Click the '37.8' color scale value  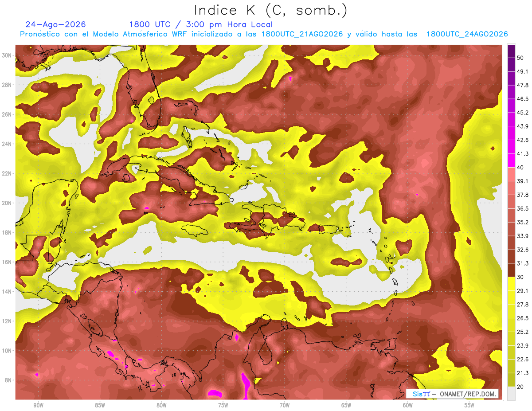tap(523, 195)
